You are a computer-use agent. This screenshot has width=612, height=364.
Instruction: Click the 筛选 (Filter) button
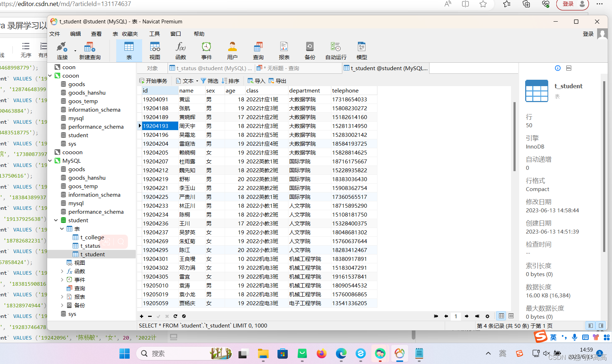click(x=209, y=81)
